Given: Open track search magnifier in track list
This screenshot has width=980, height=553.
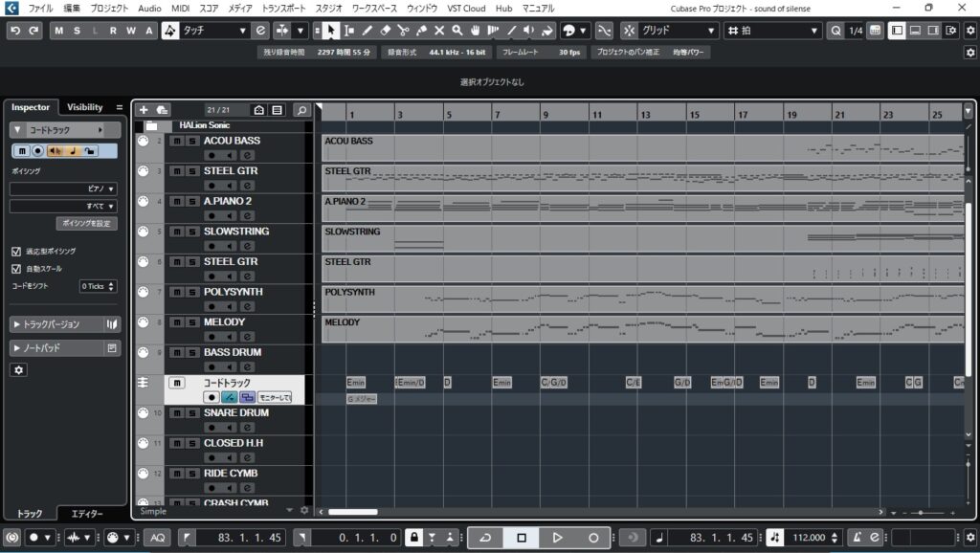Looking at the screenshot, I should (x=301, y=110).
